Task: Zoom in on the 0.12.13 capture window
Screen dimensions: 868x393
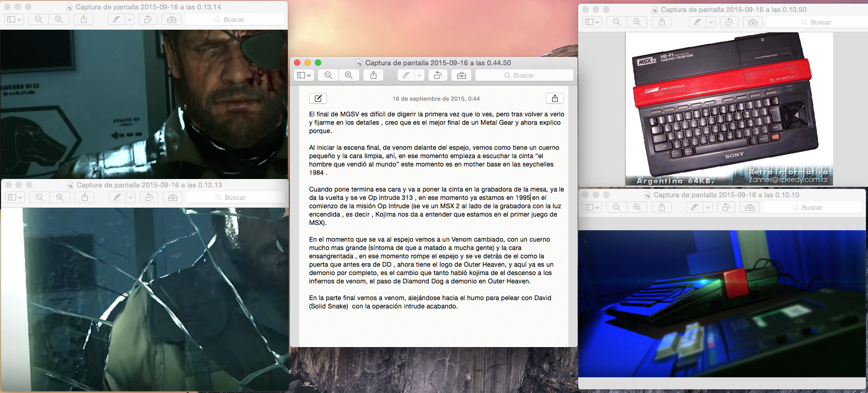Action: tap(60, 197)
